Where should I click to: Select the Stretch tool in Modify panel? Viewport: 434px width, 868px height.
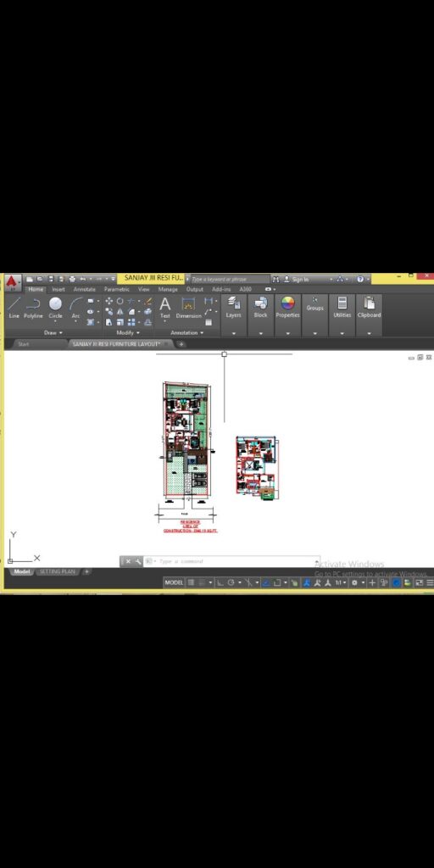coord(109,322)
